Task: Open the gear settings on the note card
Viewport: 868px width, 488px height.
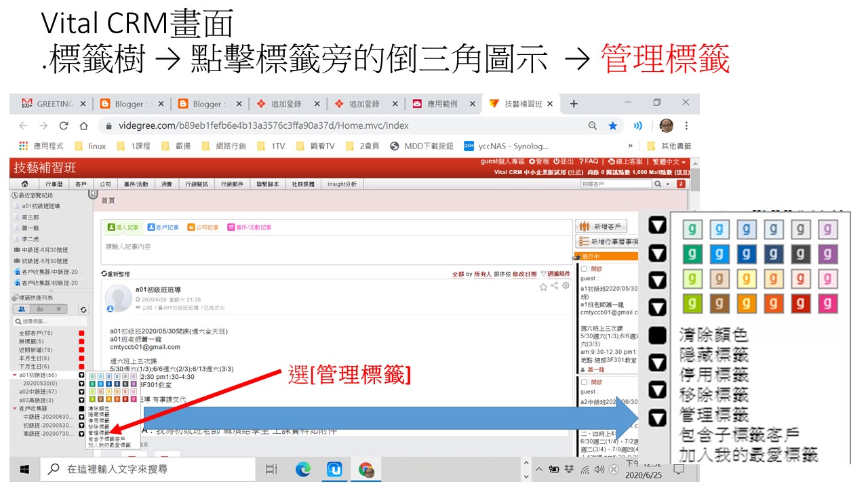Action: [x=566, y=286]
